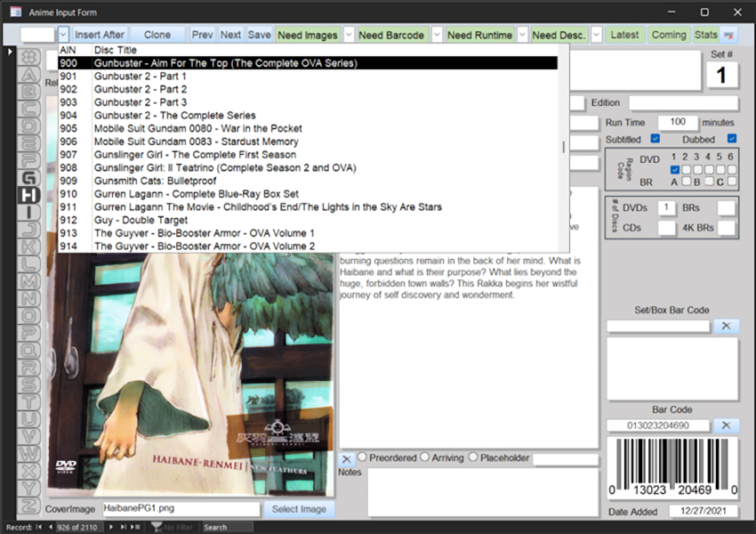Select the Placeholder radio option
The image size is (756, 534).
473,457
